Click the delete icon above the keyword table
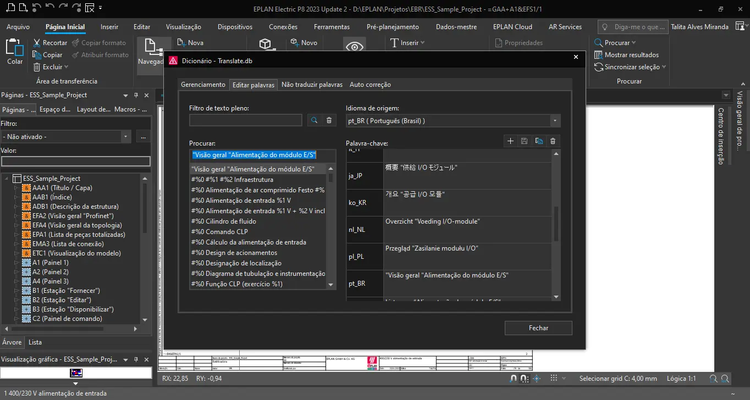Viewport: 750px width, 400px height. click(x=551, y=141)
